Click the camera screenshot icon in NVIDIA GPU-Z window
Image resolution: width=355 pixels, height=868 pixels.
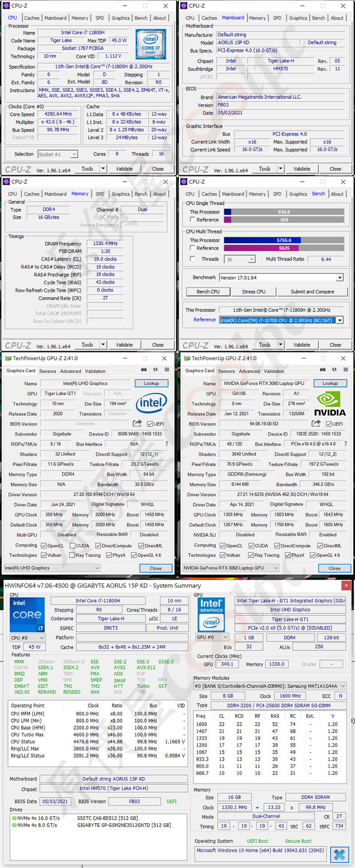(323, 369)
